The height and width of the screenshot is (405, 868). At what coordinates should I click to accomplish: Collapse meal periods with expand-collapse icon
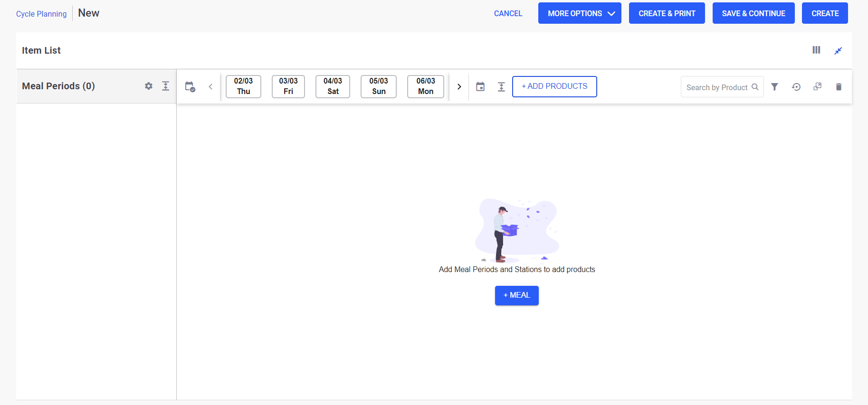click(165, 86)
